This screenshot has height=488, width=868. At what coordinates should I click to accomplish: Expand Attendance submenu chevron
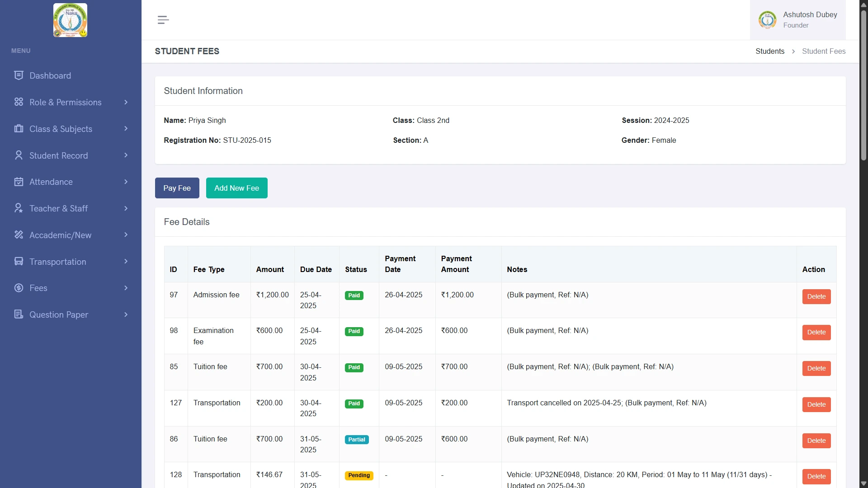(x=126, y=182)
